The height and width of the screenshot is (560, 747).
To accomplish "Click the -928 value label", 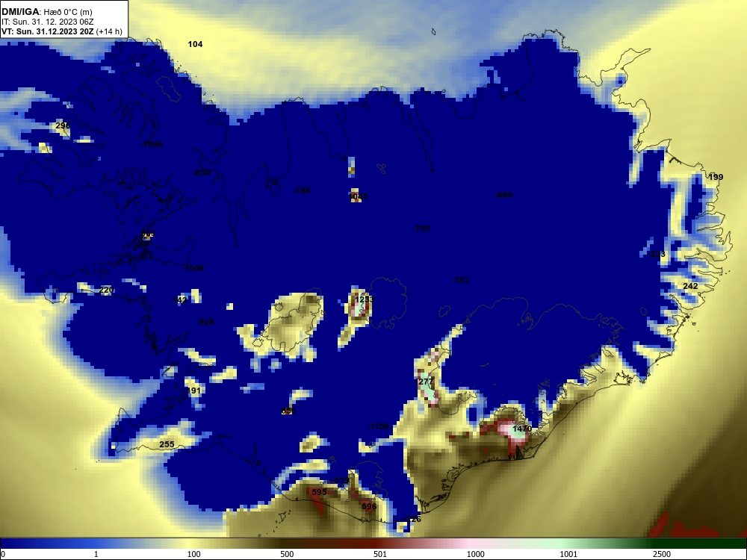I will [x=205, y=323].
